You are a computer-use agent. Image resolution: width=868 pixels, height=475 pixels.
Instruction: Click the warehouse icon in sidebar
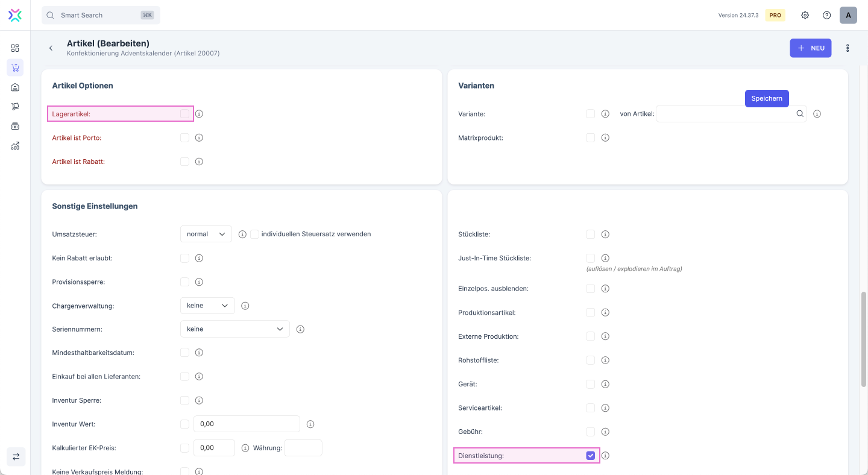[15, 87]
